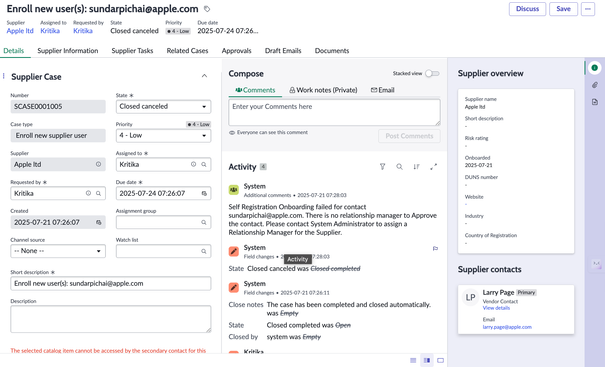Click the Due date input field
605x367 pixels.
point(163,193)
